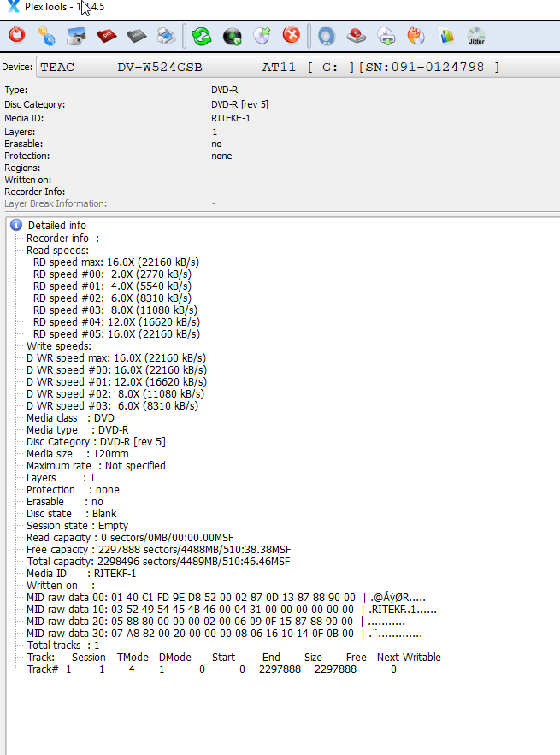Click RD speed #05 16.0X row
Image resolution: width=560 pixels, height=755 pixels.
coord(116,334)
